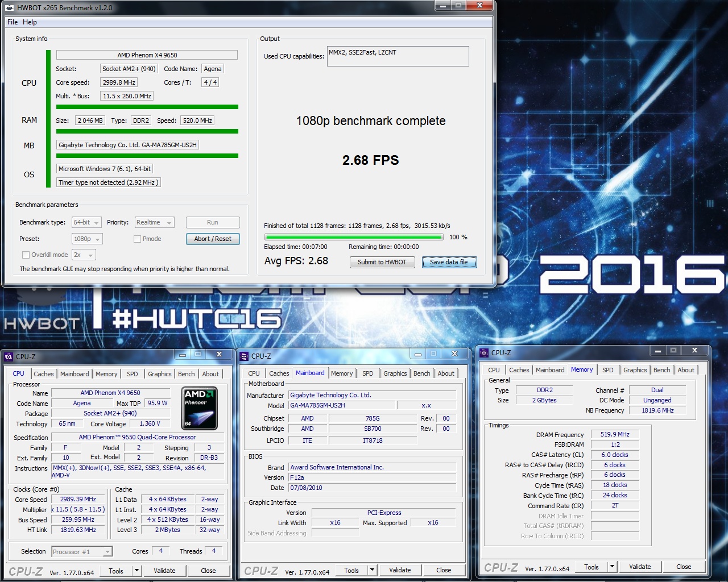This screenshot has height=582, width=728.
Task: Toggle the Overkill mode checkbox
Action: (26, 255)
